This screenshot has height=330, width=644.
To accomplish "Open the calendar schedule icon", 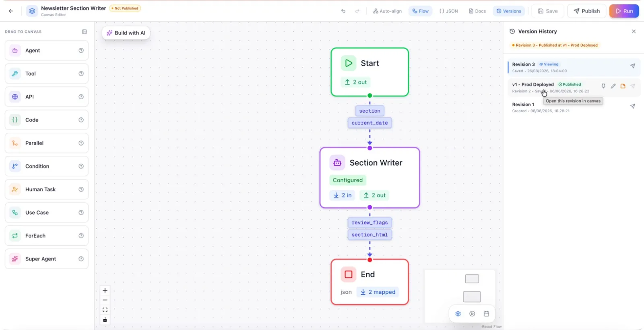I will coord(486,314).
